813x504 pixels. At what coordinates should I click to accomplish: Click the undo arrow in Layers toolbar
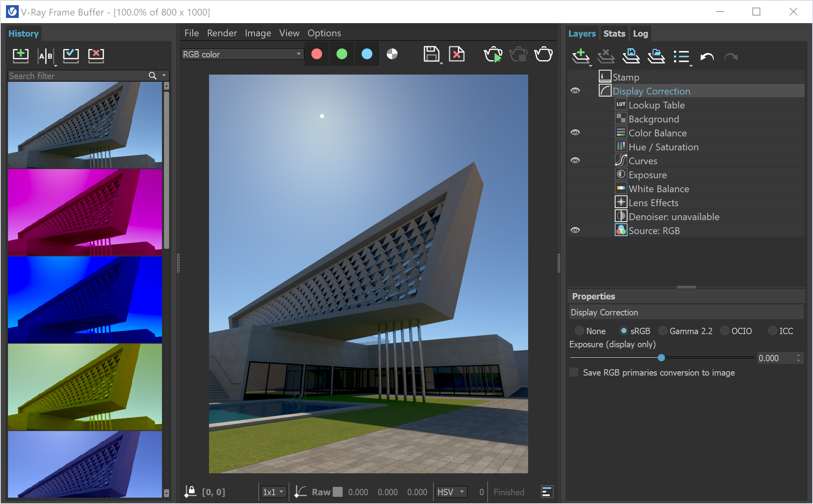706,57
